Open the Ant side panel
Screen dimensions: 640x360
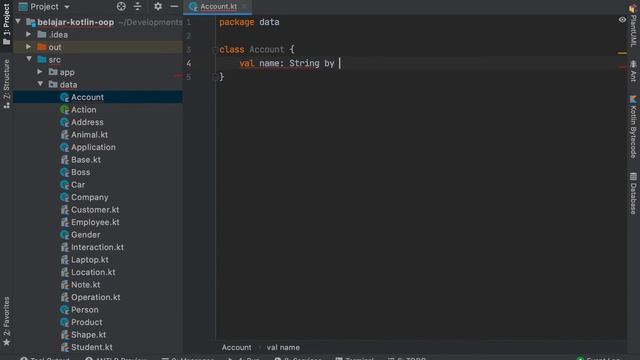pos(633,71)
